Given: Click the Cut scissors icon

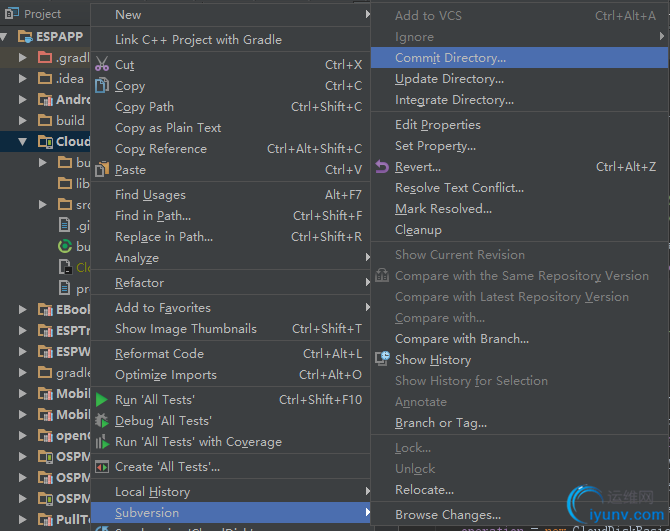Looking at the screenshot, I should pyautogui.click(x=101, y=65).
